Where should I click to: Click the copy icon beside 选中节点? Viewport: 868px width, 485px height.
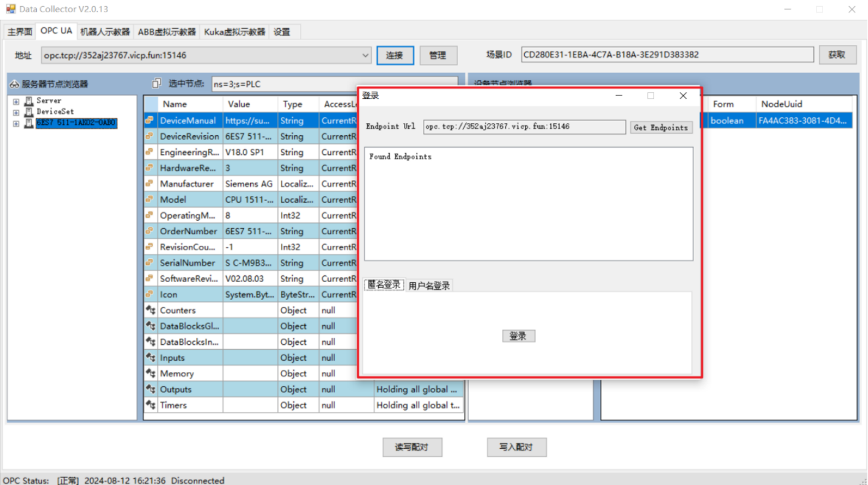(157, 83)
